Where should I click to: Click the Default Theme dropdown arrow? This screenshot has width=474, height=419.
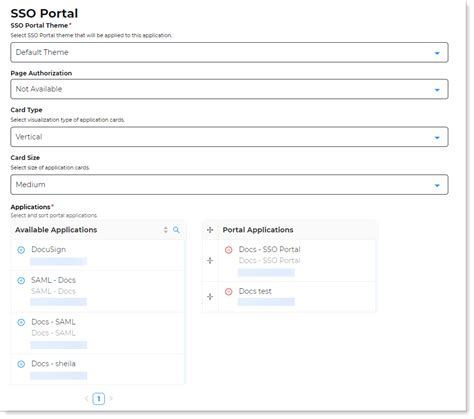pyautogui.click(x=437, y=53)
